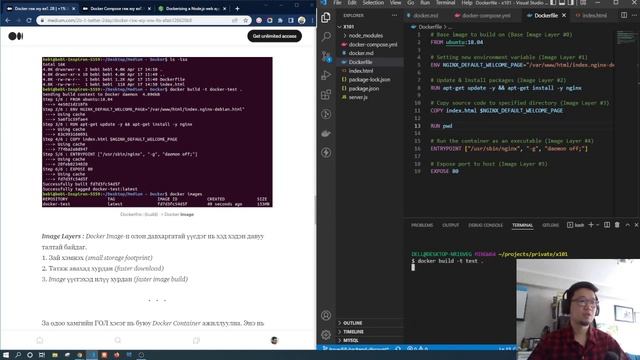Expand the MYSQL section
Screen dimensions: 640x360
coord(370,340)
